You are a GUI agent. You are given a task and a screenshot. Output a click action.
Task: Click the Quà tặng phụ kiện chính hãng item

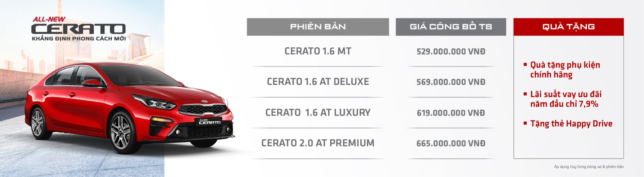565,70
